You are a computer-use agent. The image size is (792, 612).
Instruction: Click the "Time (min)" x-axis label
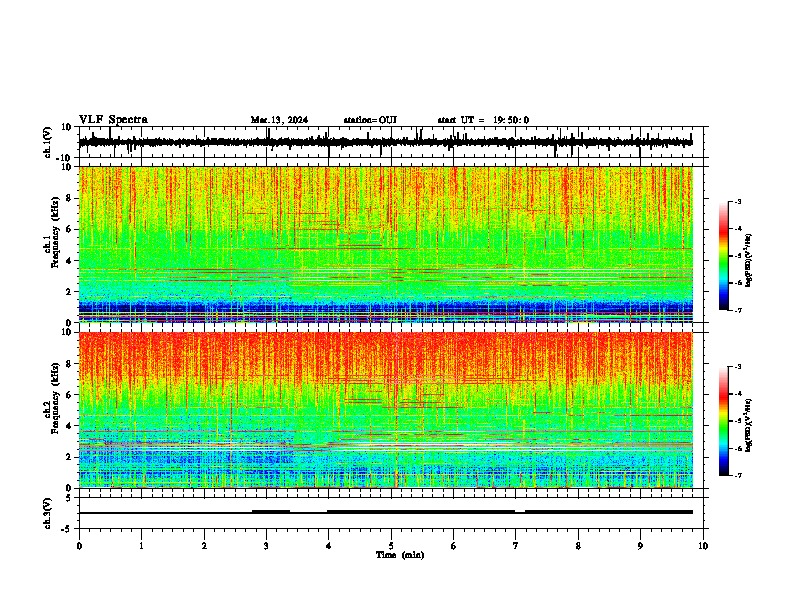tap(400, 555)
